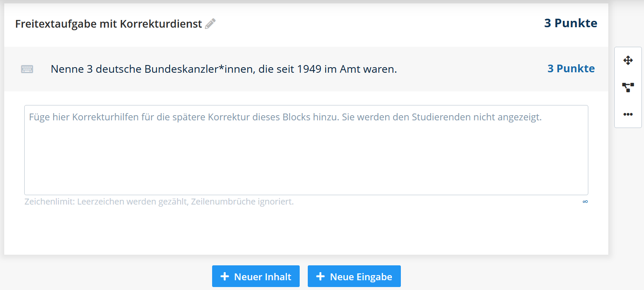Click the bold 3 Punkte total in header
The height and width of the screenshot is (290, 644).
pos(570,23)
